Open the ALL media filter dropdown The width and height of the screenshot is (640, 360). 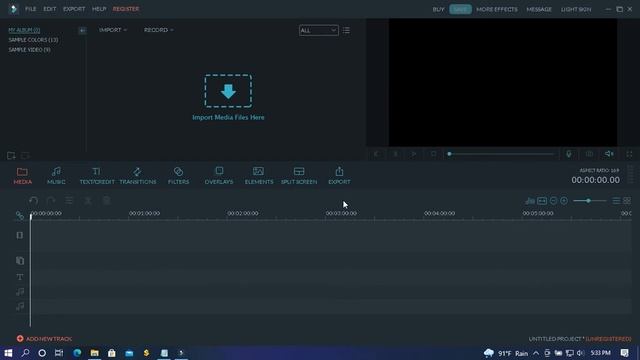click(318, 31)
